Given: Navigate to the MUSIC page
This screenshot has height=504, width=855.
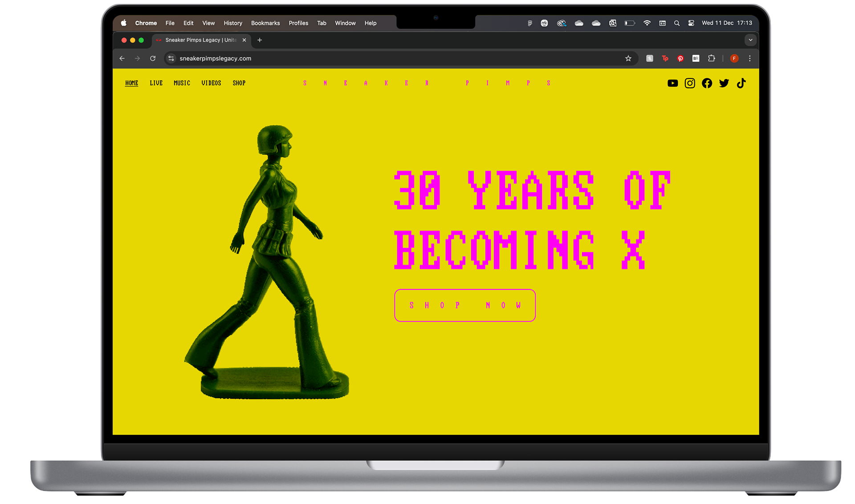Looking at the screenshot, I should pos(182,83).
